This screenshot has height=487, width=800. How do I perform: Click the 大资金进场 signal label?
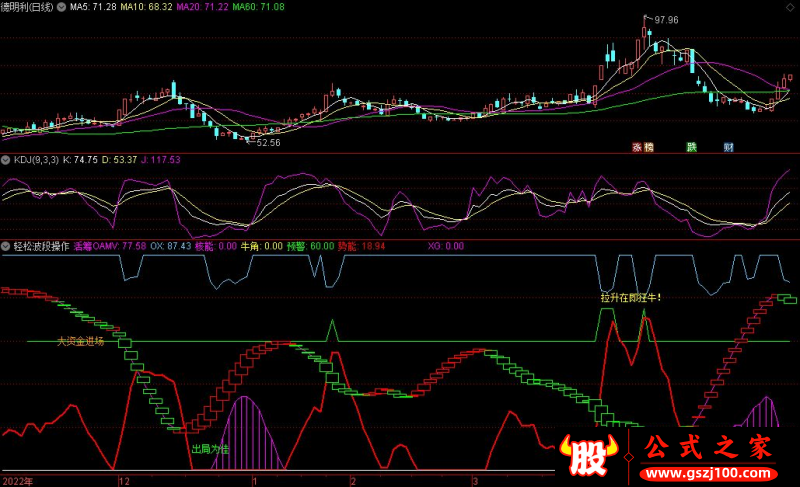pyautogui.click(x=81, y=342)
